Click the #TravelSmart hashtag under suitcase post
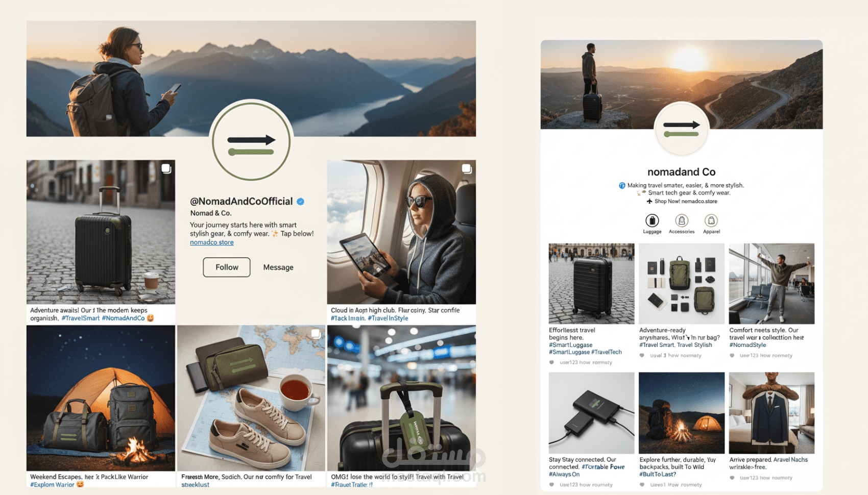This screenshot has width=868, height=495. click(81, 318)
